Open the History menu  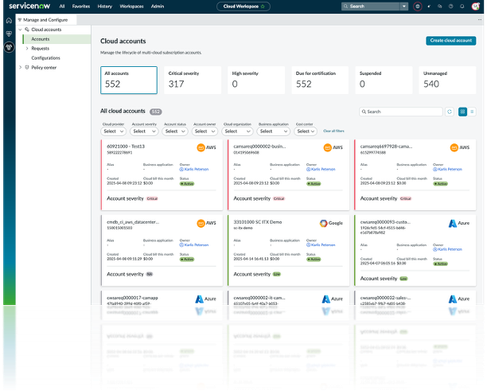pyautogui.click(x=105, y=6)
